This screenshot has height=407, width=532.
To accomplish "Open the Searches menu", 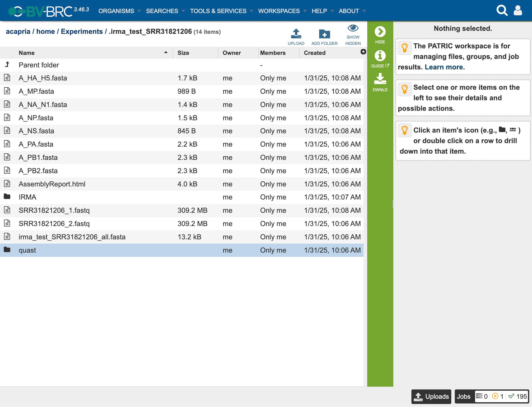I will 162,11.
